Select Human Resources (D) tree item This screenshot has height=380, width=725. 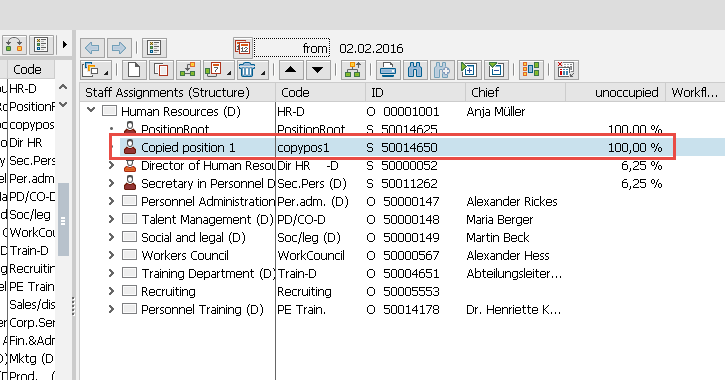click(180, 111)
